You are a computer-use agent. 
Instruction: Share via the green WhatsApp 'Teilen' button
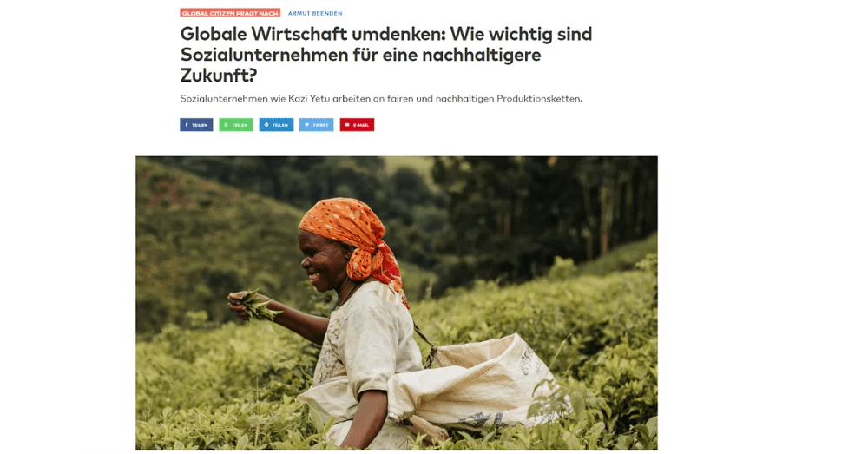click(236, 125)
